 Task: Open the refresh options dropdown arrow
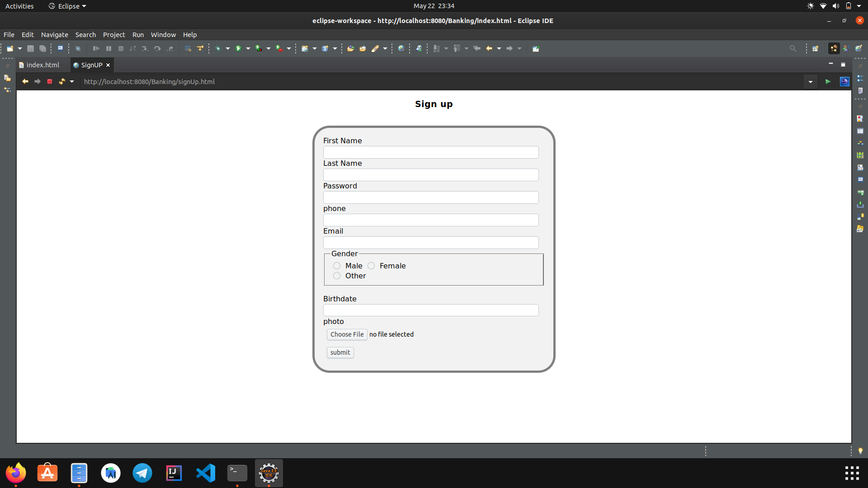(72, 81)
